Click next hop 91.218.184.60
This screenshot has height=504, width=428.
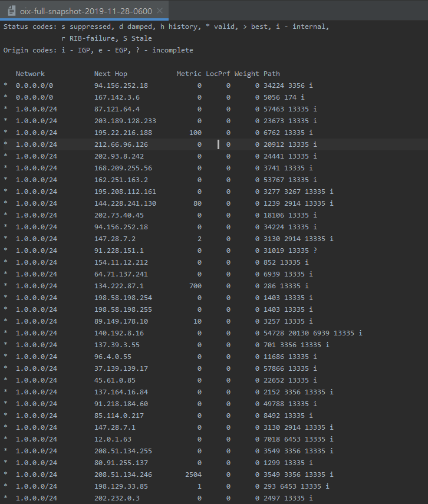coord(121,404)
